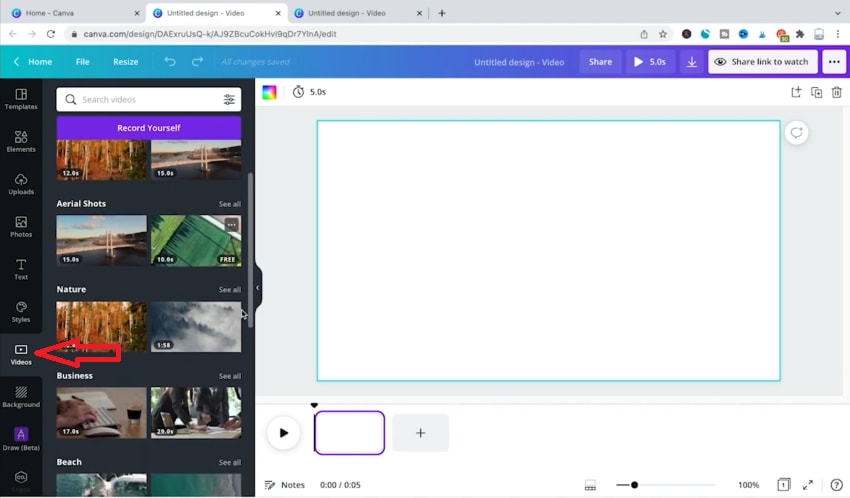Open the Resize menu
This screenshot has height=498, width=850.
(x=125, y=62)
